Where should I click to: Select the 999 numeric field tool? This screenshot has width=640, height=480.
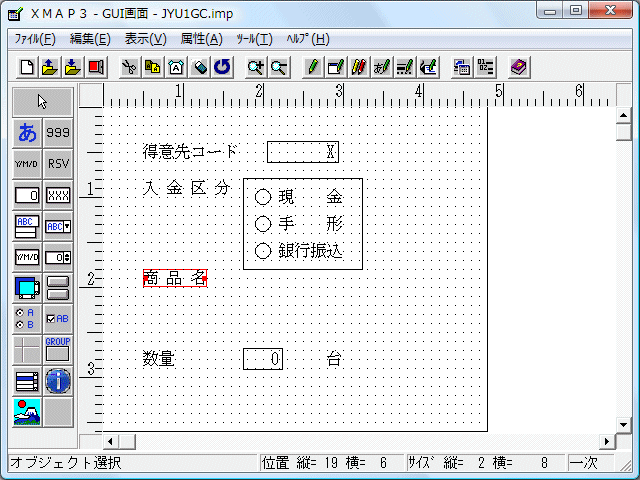[58, 133]
